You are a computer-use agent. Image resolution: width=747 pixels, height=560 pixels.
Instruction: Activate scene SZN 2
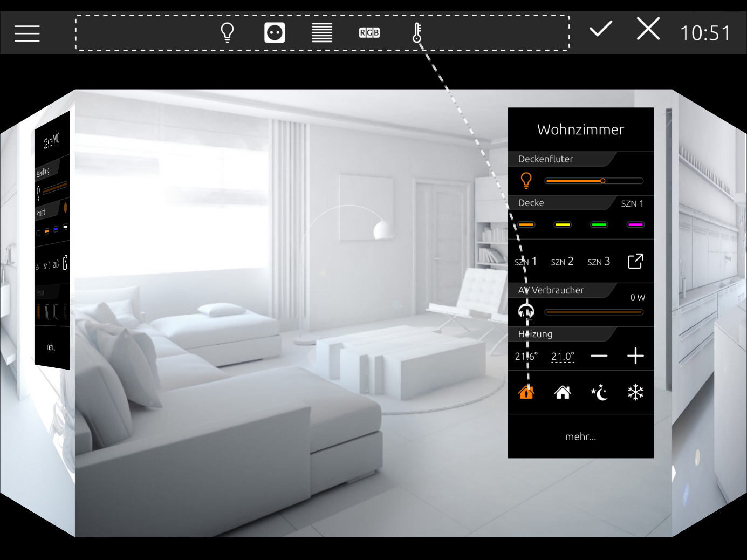[563, 262]
